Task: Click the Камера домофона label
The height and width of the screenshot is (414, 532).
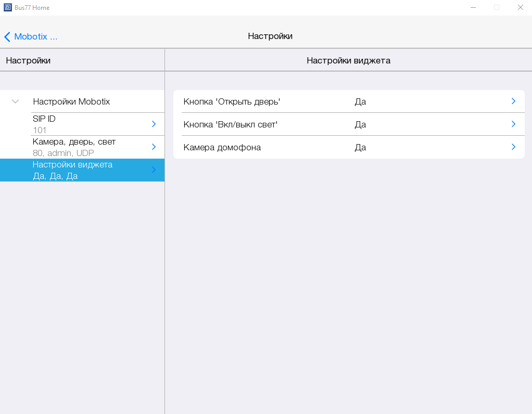Action: 222,147
